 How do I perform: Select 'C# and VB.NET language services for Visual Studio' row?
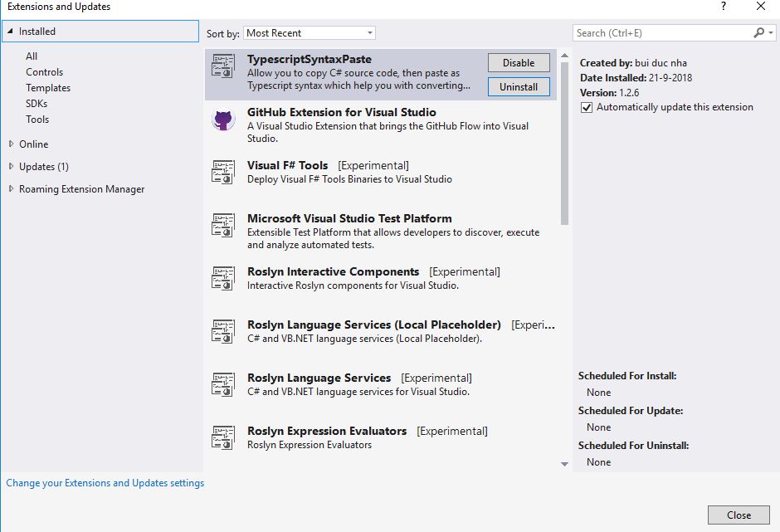pyautogui.click(x=381, y=385)
